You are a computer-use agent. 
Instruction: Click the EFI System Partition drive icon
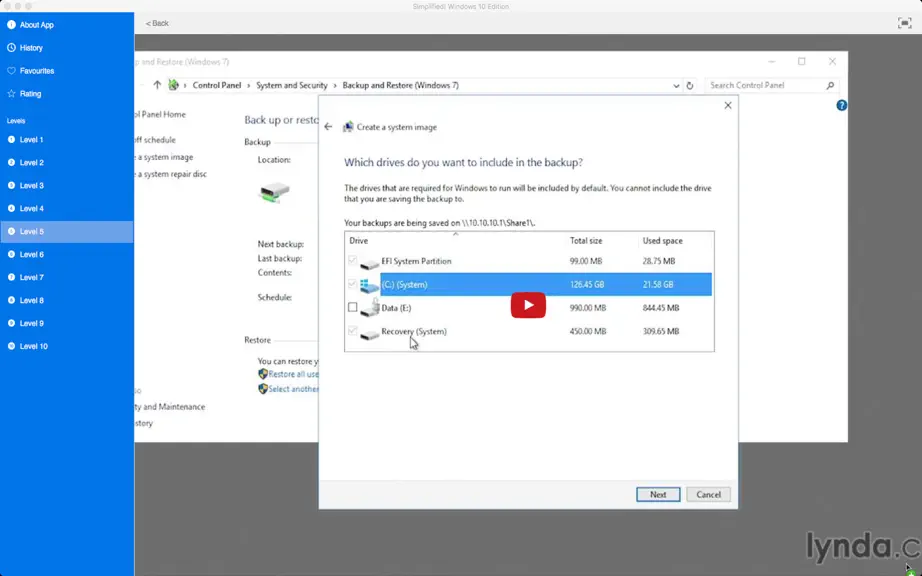pyautogui.click(x=369, y=263)
